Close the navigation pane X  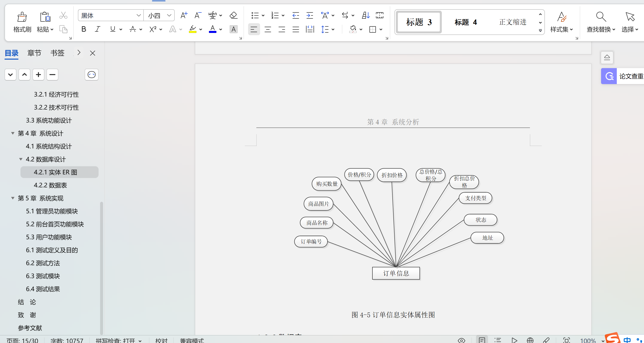click(x=93, y=53)
